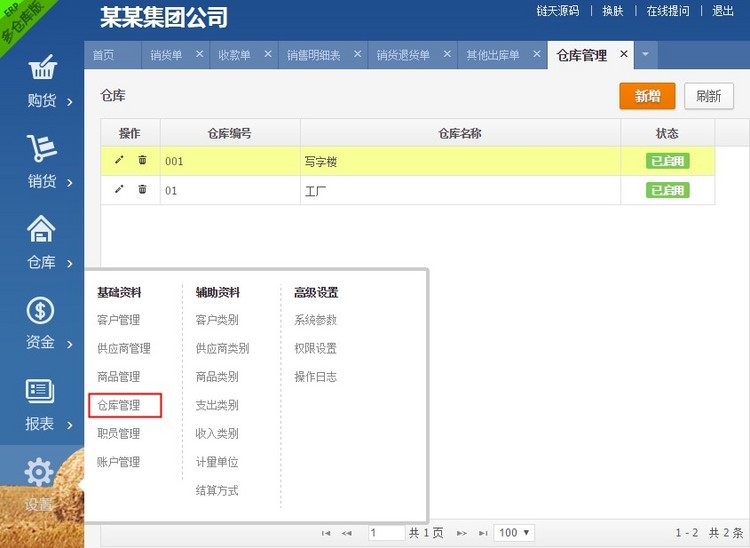This screenshot has height=548, width=750.
Task: Click the 在线提问 link in header
Action: (667, 11)
